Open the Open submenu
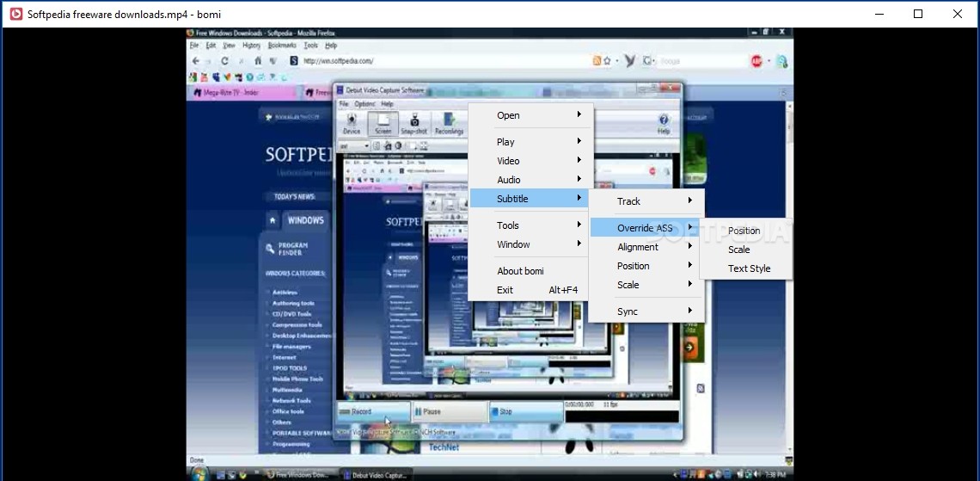This screenshot has height=481, width=980. point(530,115)
